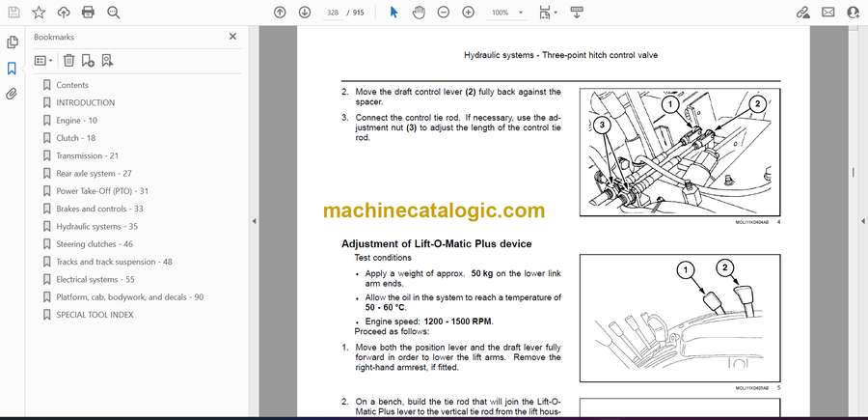This screenshot has width=868, height=420.
Task: Click the page header 'Hydraulic systems - Three-point hitch control valve'
Action: (x=560, y=55)
